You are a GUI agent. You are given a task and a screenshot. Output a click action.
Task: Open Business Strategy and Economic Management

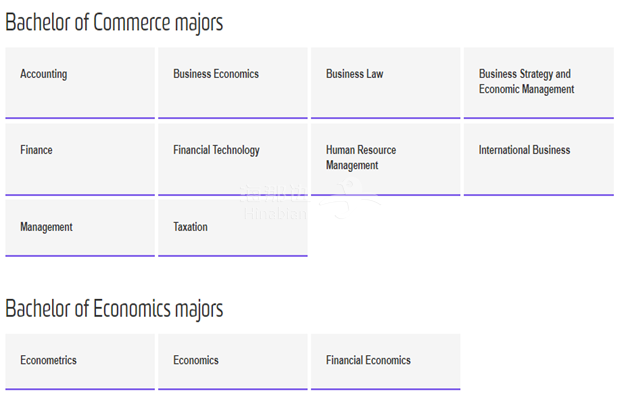coord(538,82)
